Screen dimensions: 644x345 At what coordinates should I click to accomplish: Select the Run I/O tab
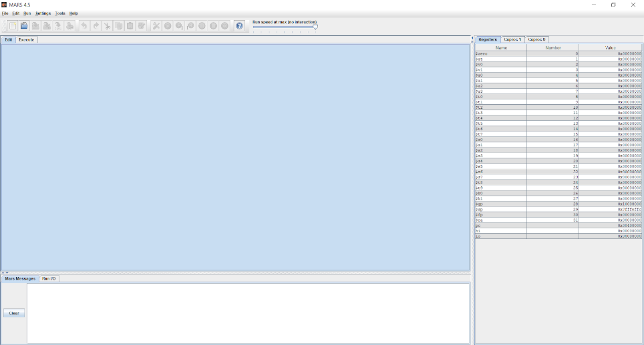tap(49, 279)
